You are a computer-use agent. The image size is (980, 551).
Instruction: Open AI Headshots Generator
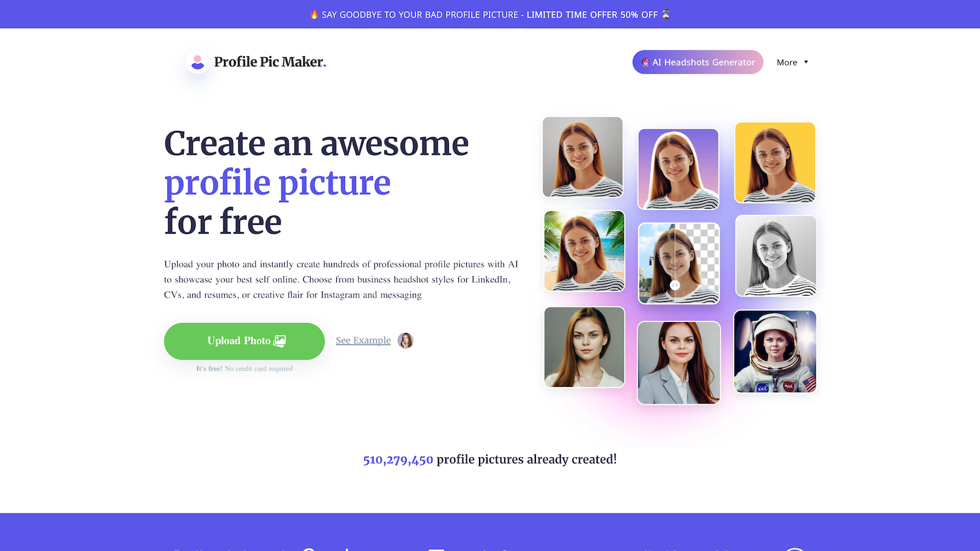point(698,62)
